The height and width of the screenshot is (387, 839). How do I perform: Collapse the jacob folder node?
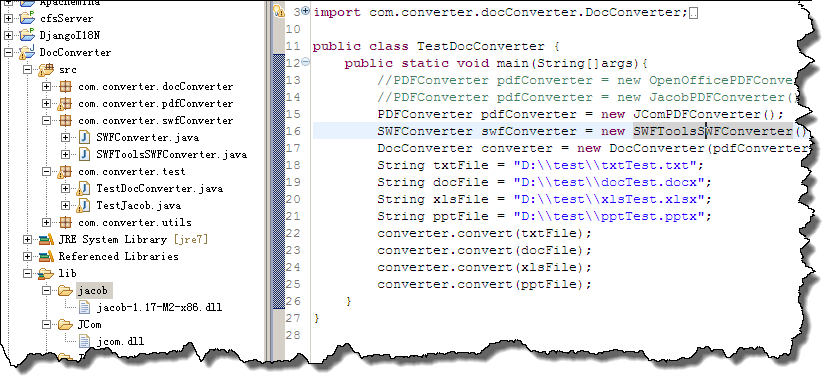tap(47, 291)
